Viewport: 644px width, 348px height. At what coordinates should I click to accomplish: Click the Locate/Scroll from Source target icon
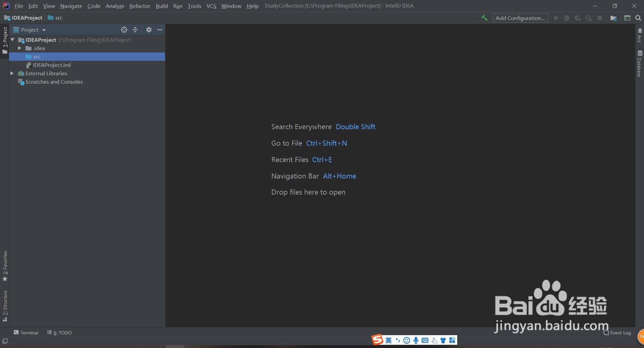click(x=124, y=30)
